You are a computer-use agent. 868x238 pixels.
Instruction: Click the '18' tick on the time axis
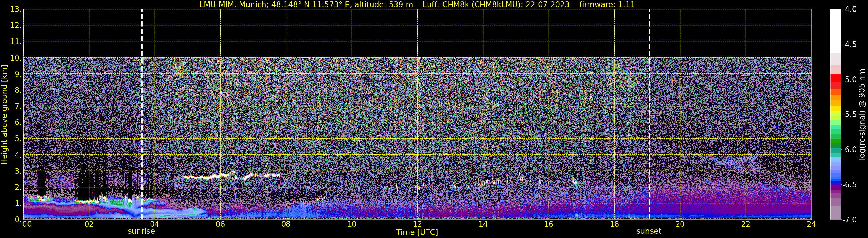615,224
